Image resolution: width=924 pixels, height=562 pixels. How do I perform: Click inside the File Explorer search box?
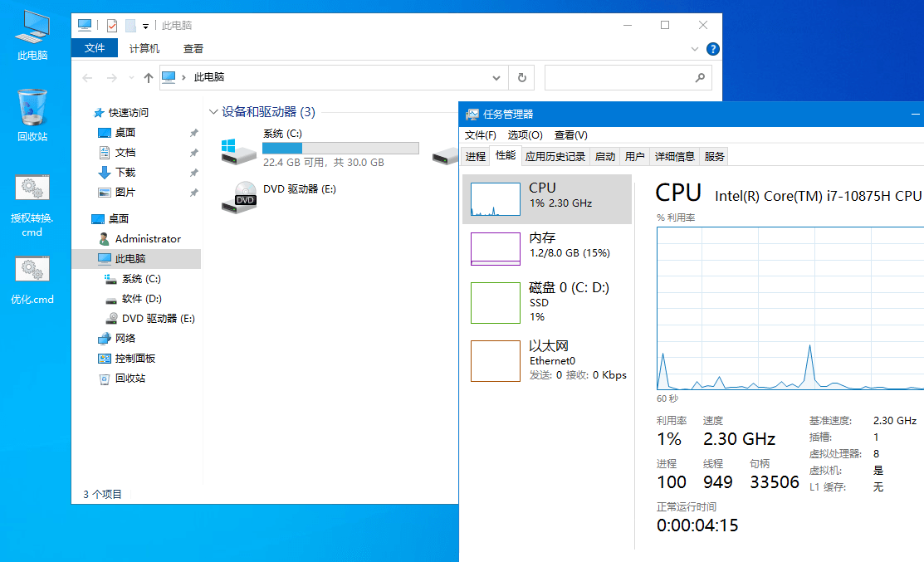point(628,77)
